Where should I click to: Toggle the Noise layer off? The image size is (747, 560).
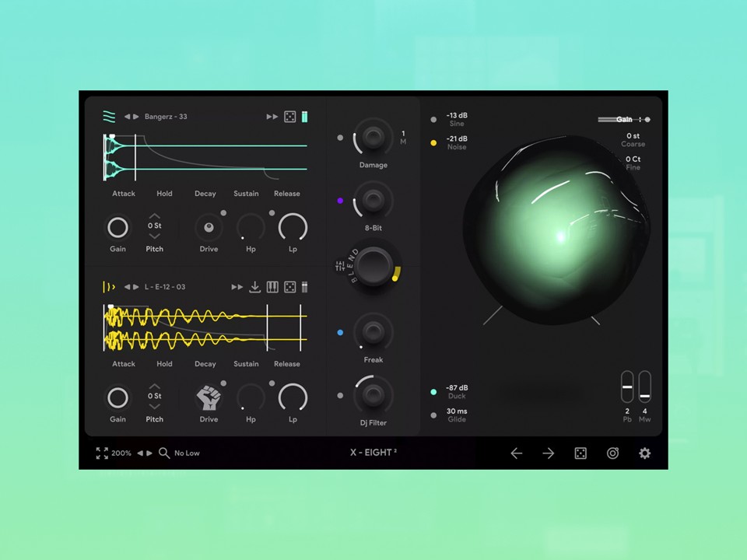pos(433,142)
